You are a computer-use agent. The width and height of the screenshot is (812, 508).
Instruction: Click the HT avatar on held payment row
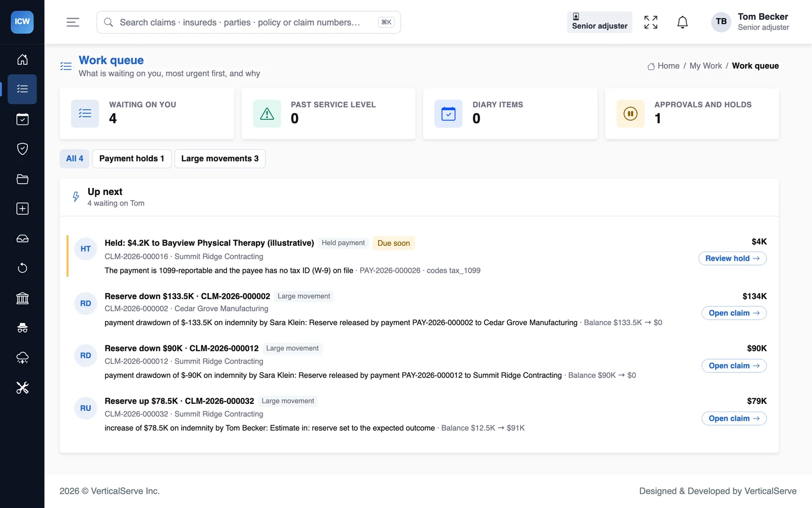(x=86, y=249)
